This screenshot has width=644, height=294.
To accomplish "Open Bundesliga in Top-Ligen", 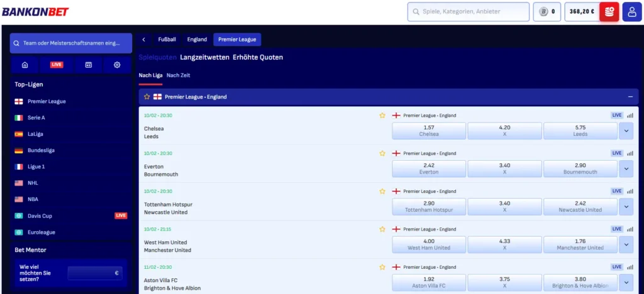I will pos(70,151).
